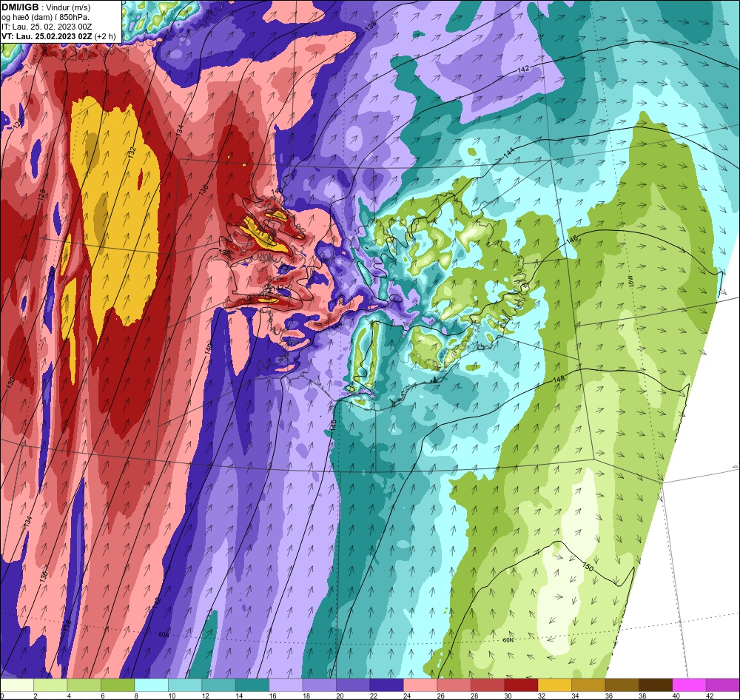Click the pale cyan 8–10 m/s legend swatch
740x700 pixels.
click(x=151, y=685)
